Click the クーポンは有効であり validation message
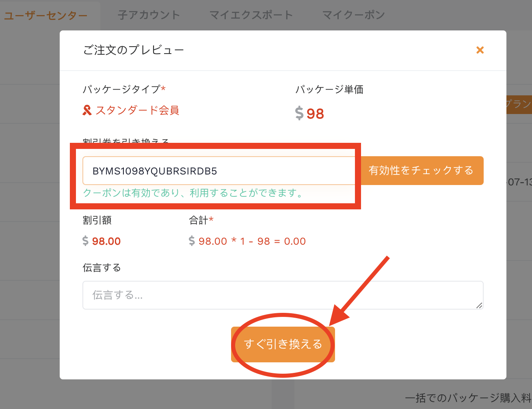Screen dimensions: 532x409 tap(193, 193)
